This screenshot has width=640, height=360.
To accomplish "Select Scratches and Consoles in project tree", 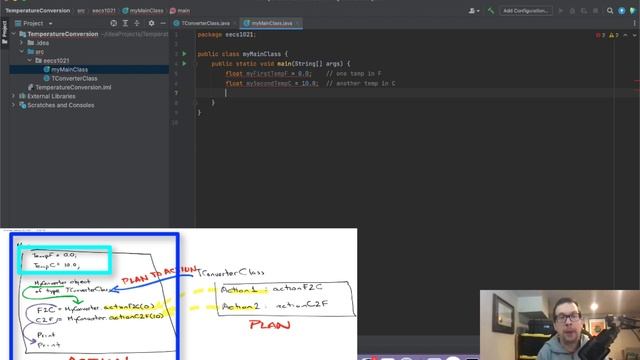I will coord(57,105).
